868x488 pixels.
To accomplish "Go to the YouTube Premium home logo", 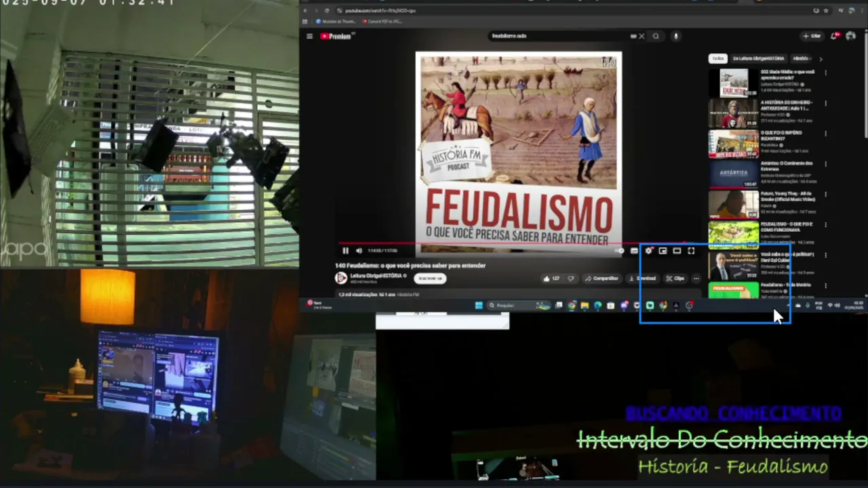I will (x=336, y=36).
